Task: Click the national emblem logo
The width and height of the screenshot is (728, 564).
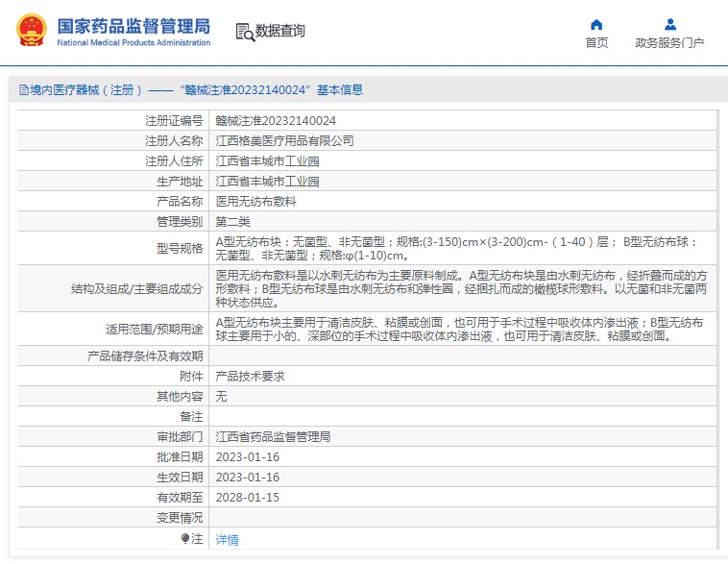Action: click(32, 30)
